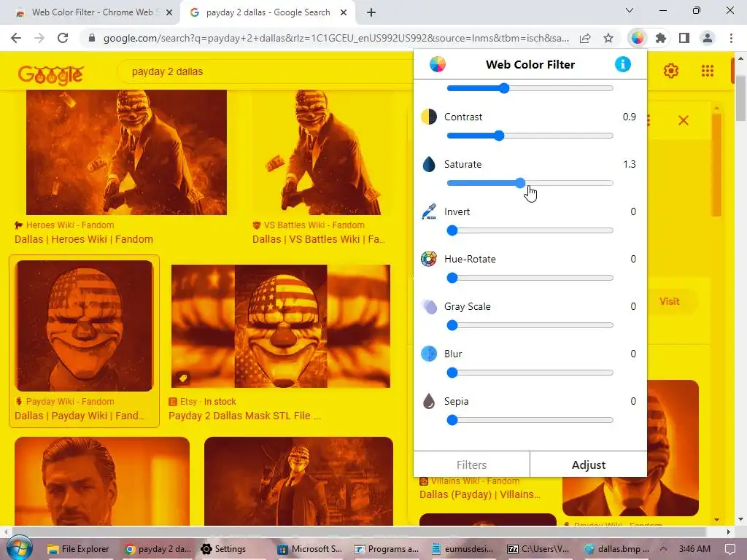Click the Google logo
747x560 pixels.
pyautogui.click(x=50, y=75)
